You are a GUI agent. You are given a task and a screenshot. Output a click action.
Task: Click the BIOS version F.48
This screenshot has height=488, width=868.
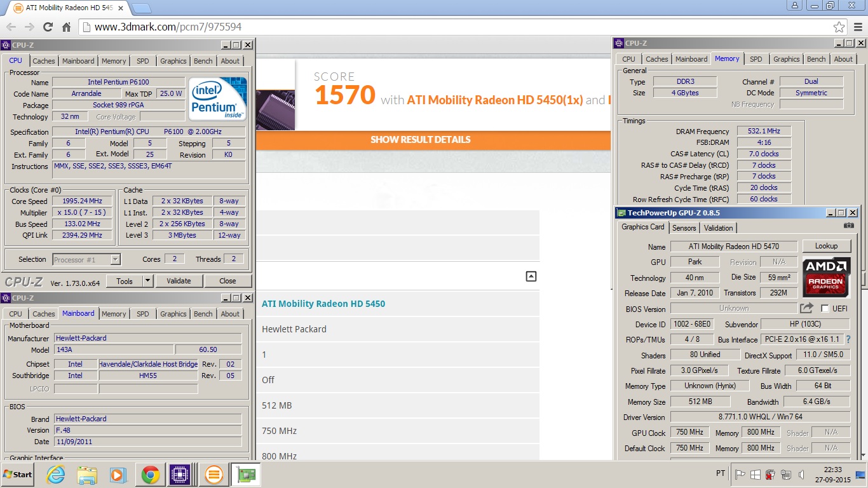point(147,430)
